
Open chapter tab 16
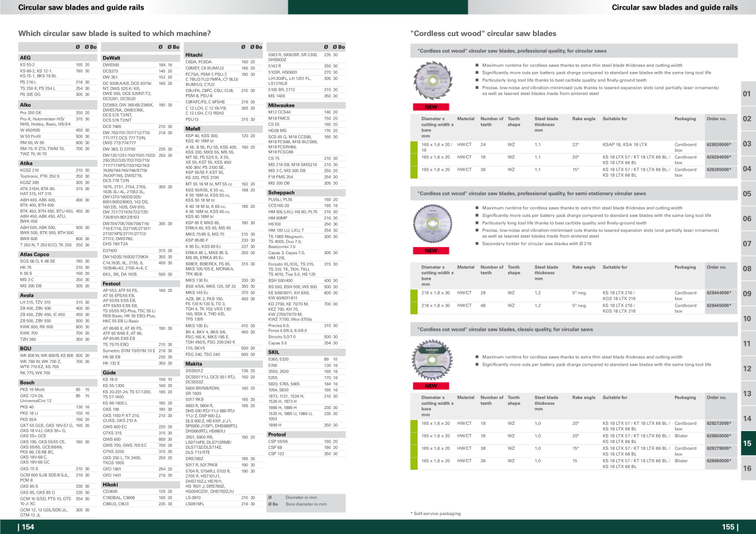pos(747,469)
